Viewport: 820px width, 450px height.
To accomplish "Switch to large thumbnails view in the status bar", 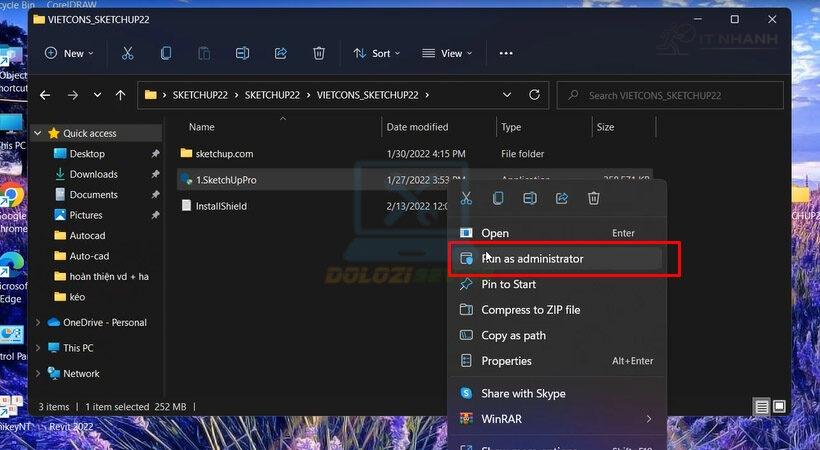I will click(778, 407).
